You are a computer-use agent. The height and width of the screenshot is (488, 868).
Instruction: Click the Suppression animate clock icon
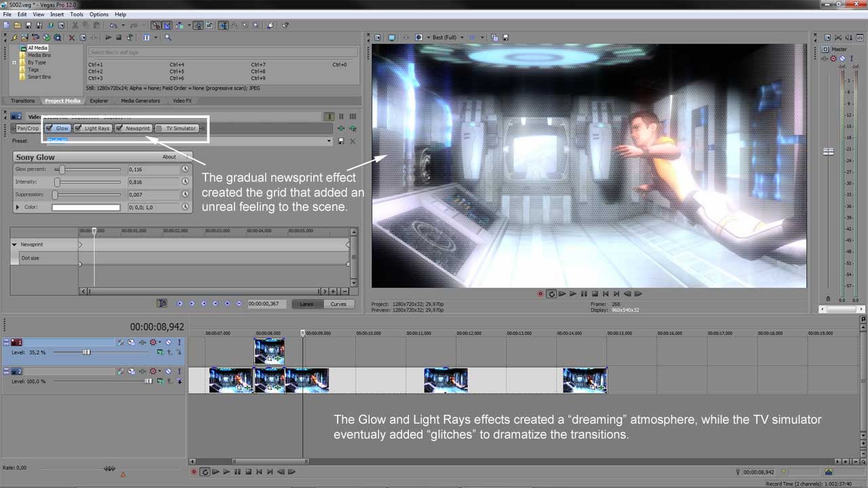[x=185, y=195]
